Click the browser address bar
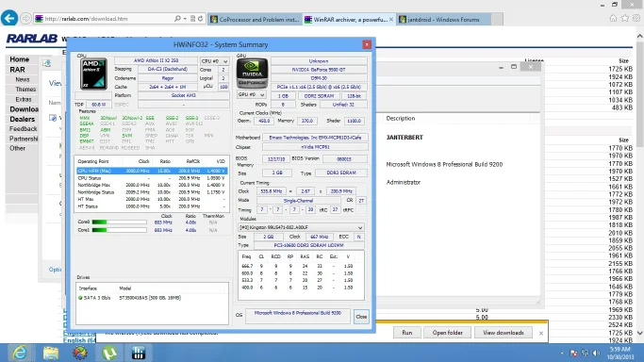 tap(107, 19)
